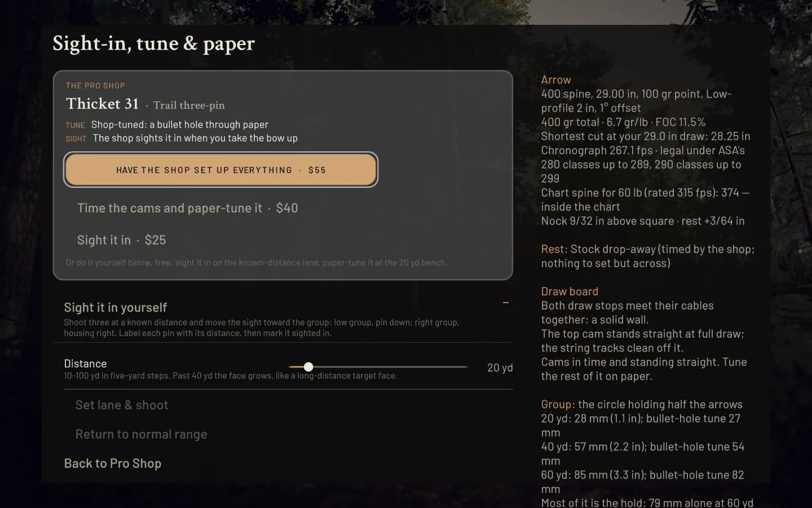Viewport: 812px width, 508px height.
Task: Click the Sight-in, tune & paper heading
Action: 154,43
